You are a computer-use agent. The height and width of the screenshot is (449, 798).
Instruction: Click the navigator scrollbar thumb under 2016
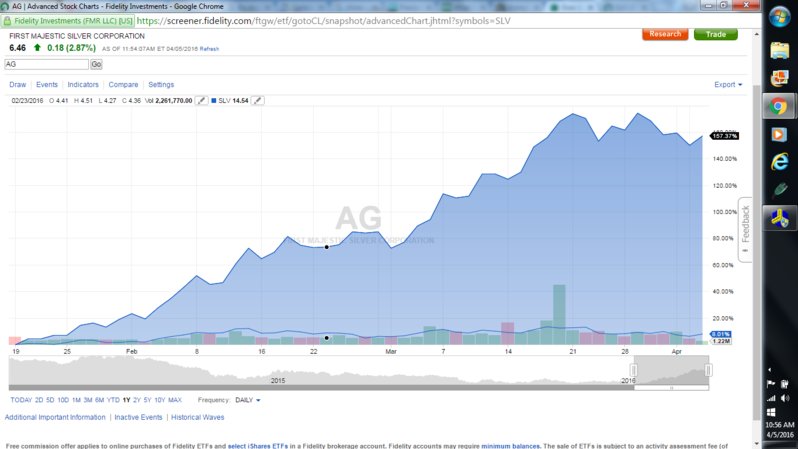(671, 388)
